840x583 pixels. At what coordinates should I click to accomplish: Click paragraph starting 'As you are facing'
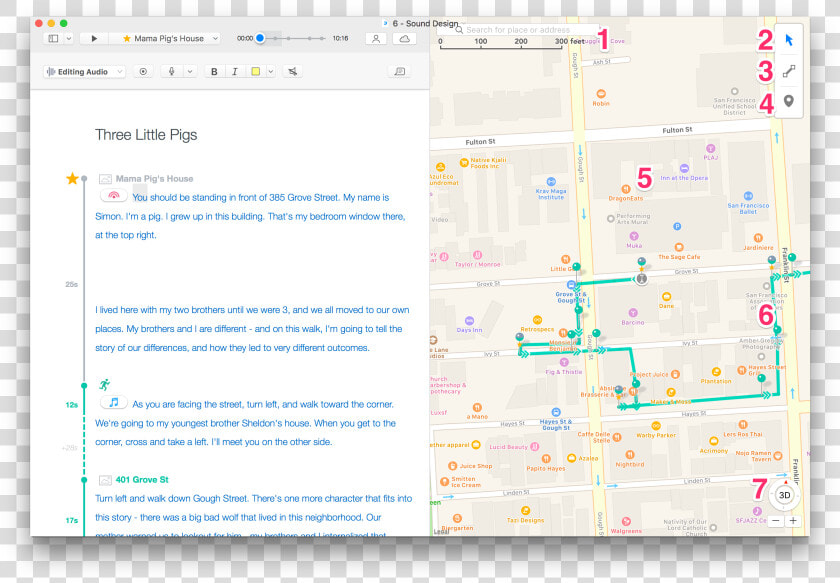click(245, 423)
